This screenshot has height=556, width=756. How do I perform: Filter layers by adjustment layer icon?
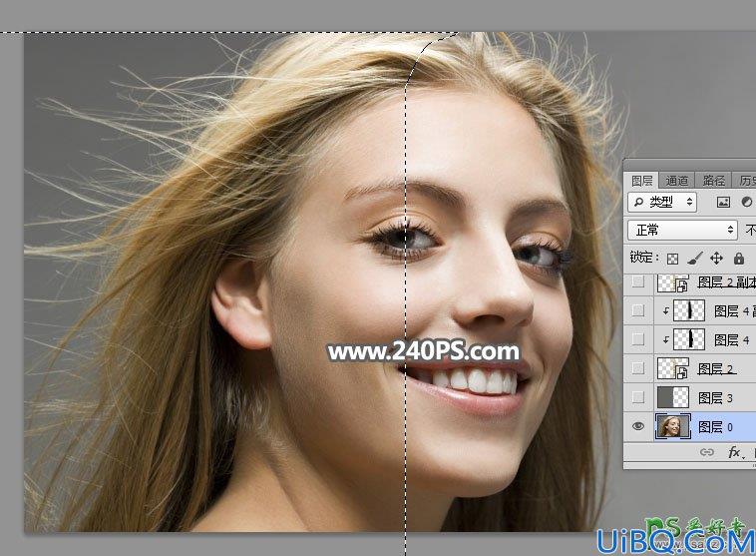tap(747, 203)
